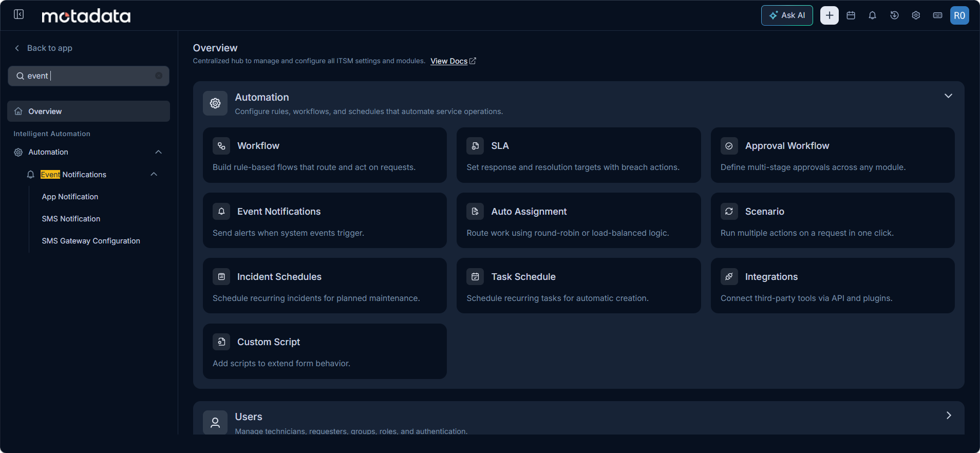Clear the event search text
The height and width of the screenshot is (453, 980).
coord(159,75)
